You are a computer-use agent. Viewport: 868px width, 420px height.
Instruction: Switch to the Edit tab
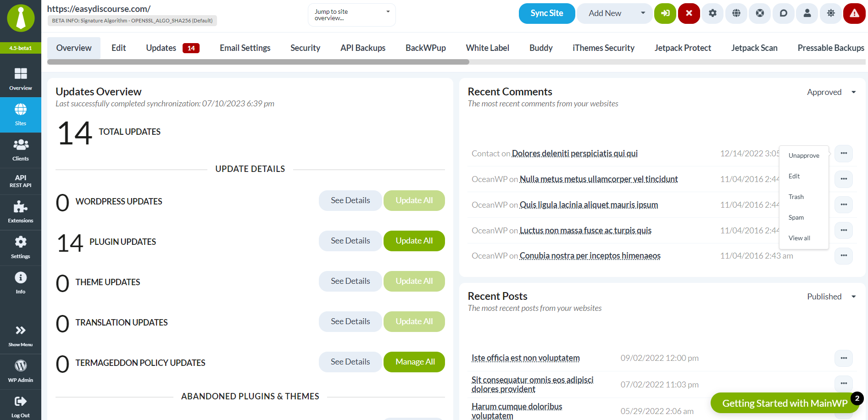[x=118, y=48]
